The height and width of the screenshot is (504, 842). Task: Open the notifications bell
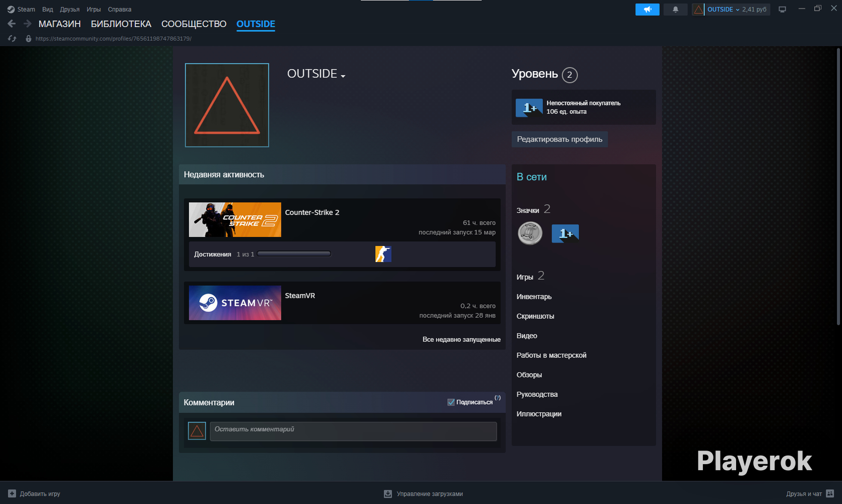676,10
